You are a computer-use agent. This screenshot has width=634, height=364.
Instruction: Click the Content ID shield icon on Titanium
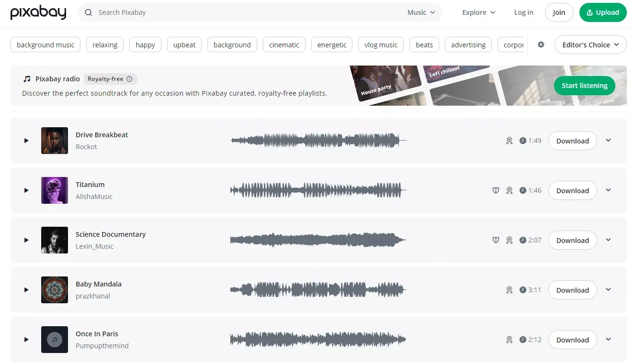pos(496,190)
